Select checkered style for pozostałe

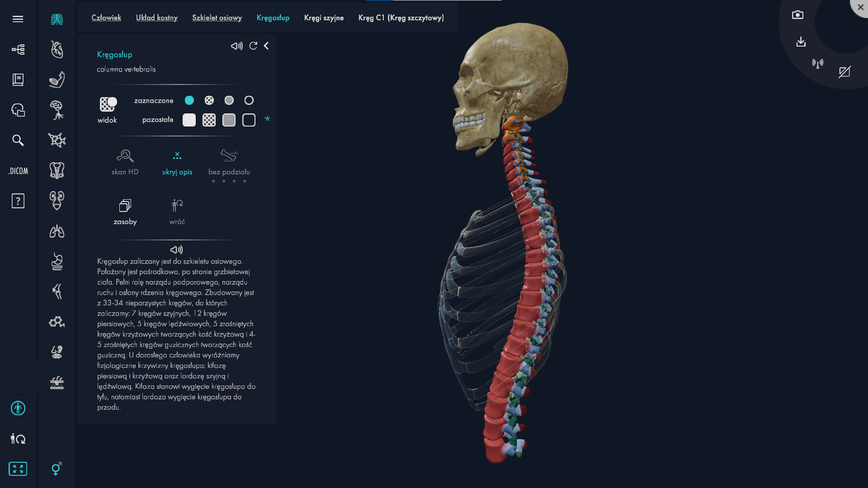coord(209,120)
